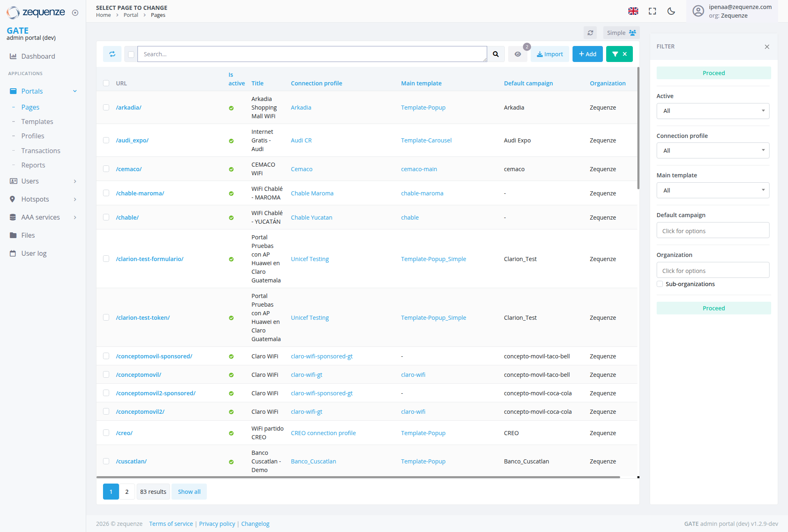Open the Main template filter dropdown
The width and height of the screenshot is (788, 532).
point(713,190)
